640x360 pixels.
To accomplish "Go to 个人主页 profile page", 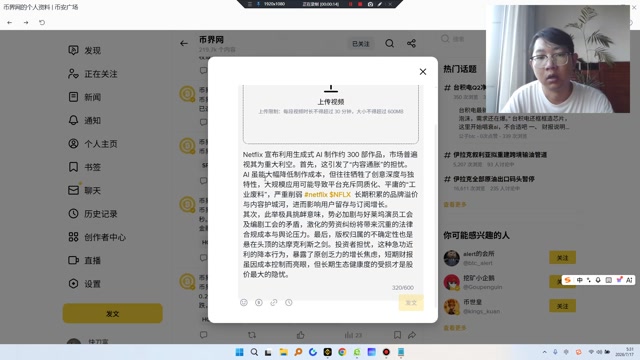I will (93, 144).
